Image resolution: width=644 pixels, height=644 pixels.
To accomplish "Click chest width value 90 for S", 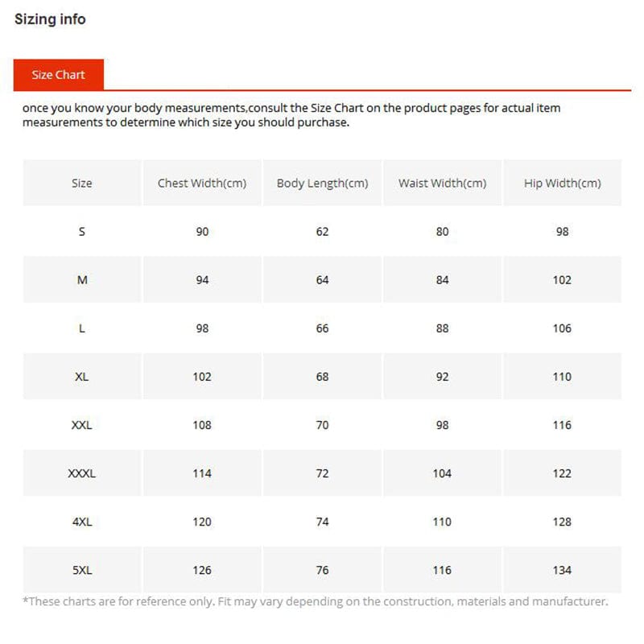I will coord(202,231).
